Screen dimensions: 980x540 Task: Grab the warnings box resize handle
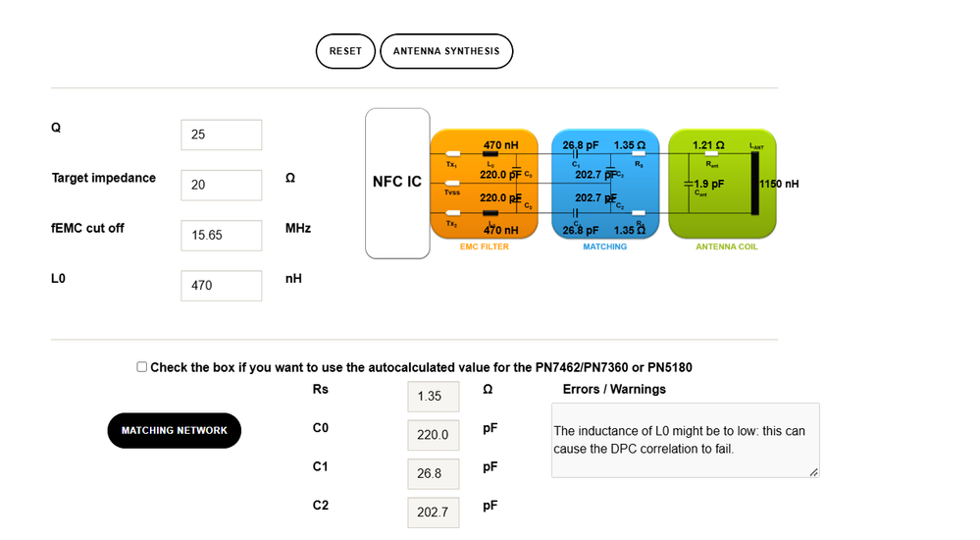813,472
